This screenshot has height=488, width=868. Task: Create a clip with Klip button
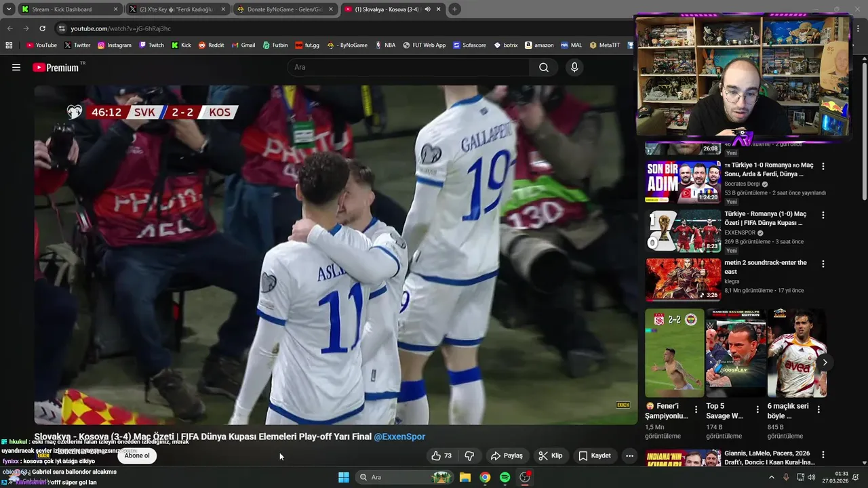coord(550,455)
